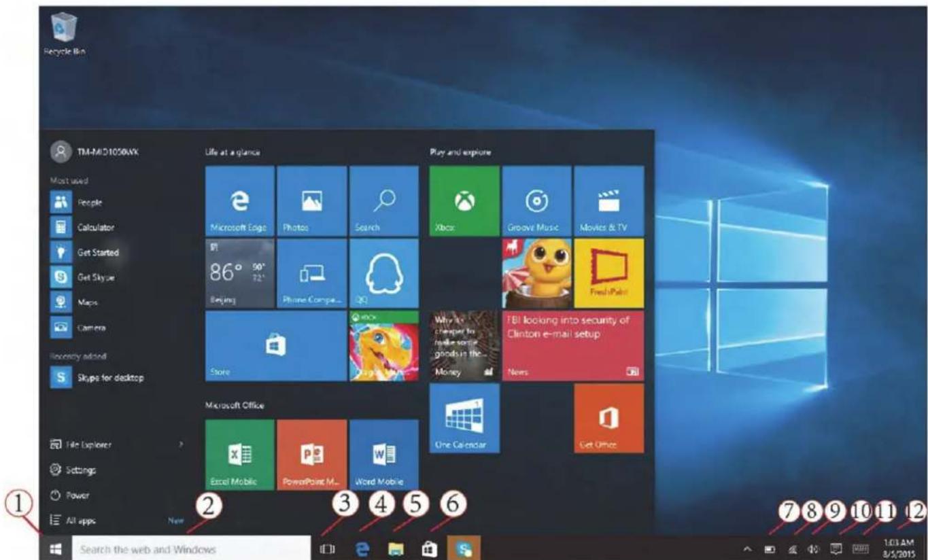Open the Search tile with magnifying glass
Image resolution: width=928 pixels, height=560 pixels.
(x=384, y=200)
